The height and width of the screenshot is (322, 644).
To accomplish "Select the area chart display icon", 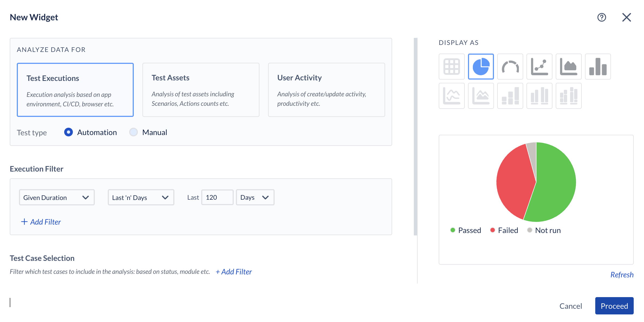I will [x=568, y=67].
